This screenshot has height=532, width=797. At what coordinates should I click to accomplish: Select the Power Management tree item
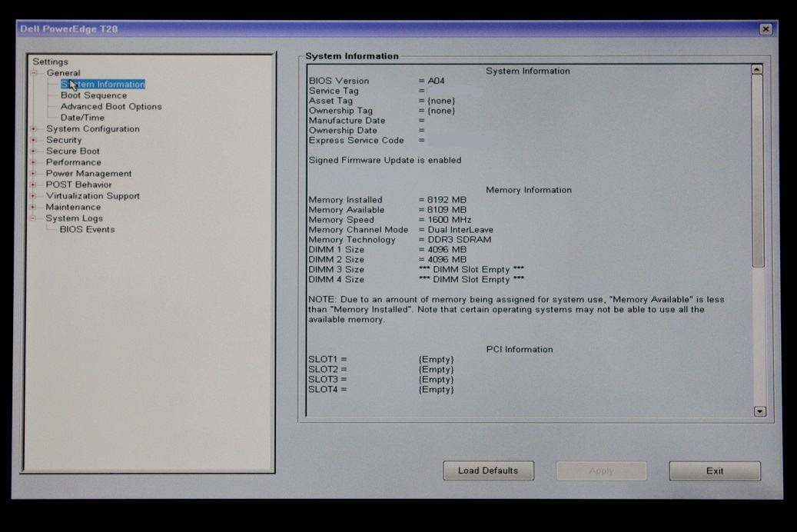coord(88,174)
